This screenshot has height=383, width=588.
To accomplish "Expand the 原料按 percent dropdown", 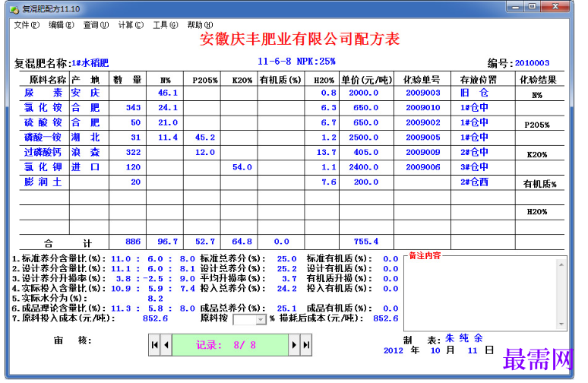I will click(x=261, y=319).
